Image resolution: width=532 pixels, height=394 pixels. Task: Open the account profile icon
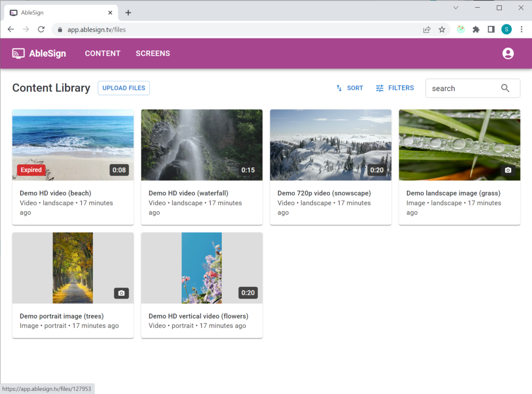(x=508, y=53)
